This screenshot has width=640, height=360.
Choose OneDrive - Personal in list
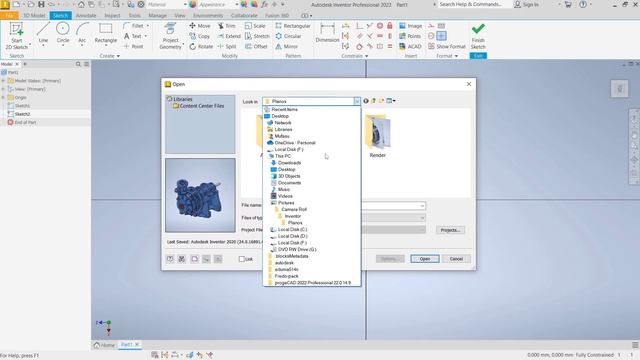click(x=291, y=143)
